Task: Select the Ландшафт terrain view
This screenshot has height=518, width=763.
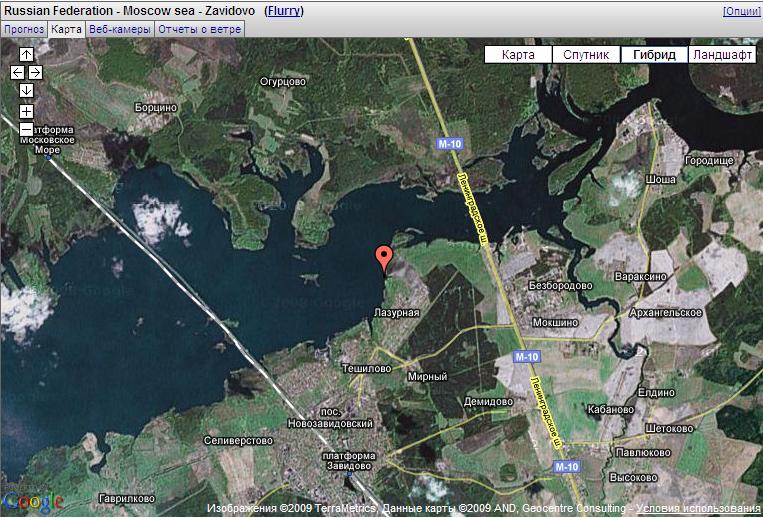Action: pos(722,55)
